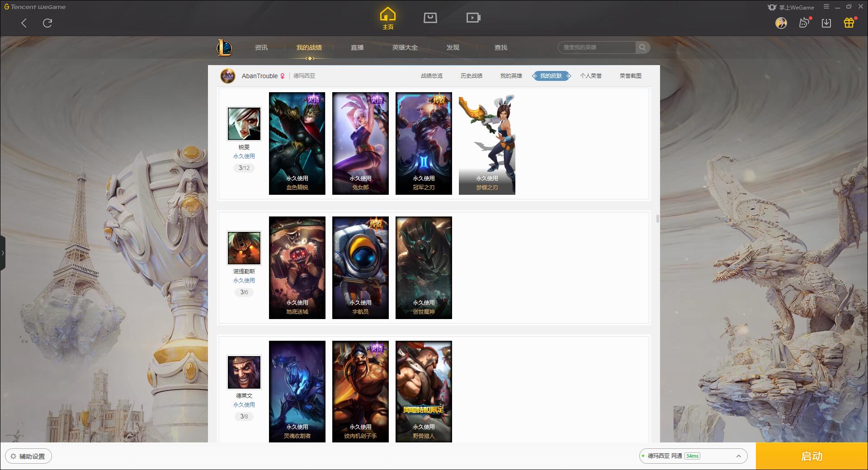Click the 德莱文 champion portrait
The width and height of the screenshot is (868, 470).
[x=244, y=372]
